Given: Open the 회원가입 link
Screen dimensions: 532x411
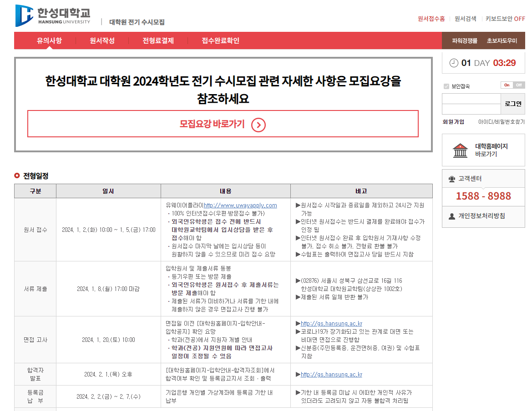Looking at the screenshot, I should (453, 122).
